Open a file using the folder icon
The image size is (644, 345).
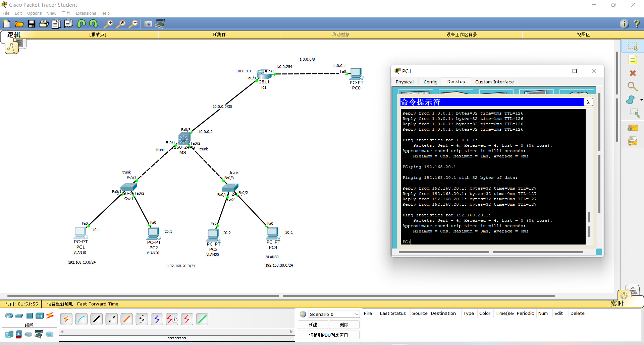pyautogui.click(x=19, y=24)
